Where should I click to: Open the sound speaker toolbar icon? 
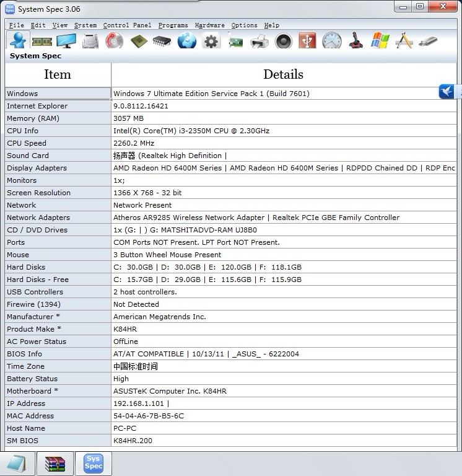284,42
